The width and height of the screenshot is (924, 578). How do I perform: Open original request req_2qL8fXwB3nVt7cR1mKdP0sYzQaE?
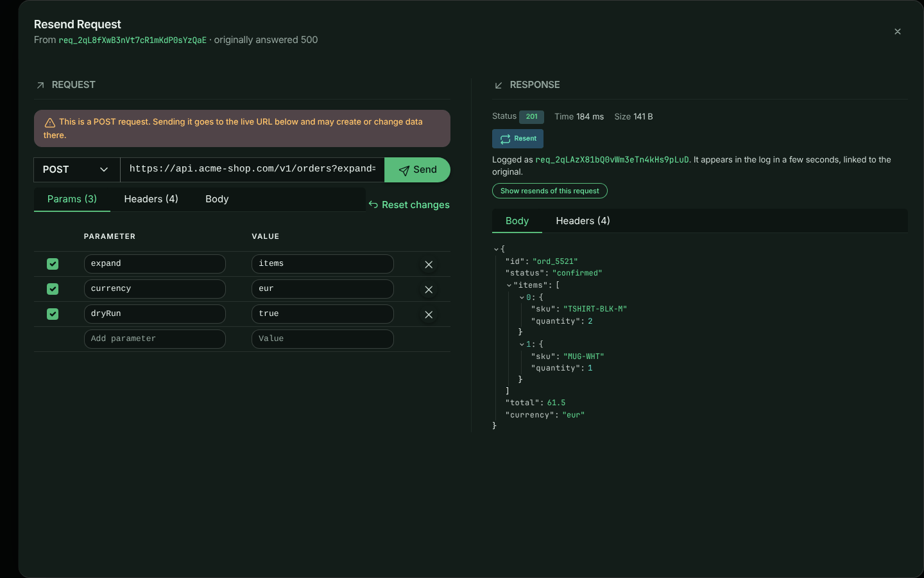click(x=133, y=40)
